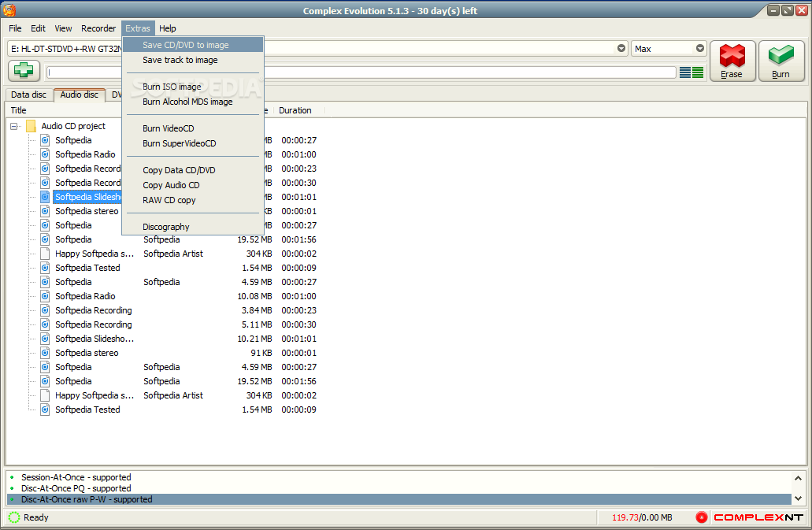Viewport: 812px width, 530px height.
Task: Select the Softpedia Radio 10.08 MB track
Action: point(85,296)
